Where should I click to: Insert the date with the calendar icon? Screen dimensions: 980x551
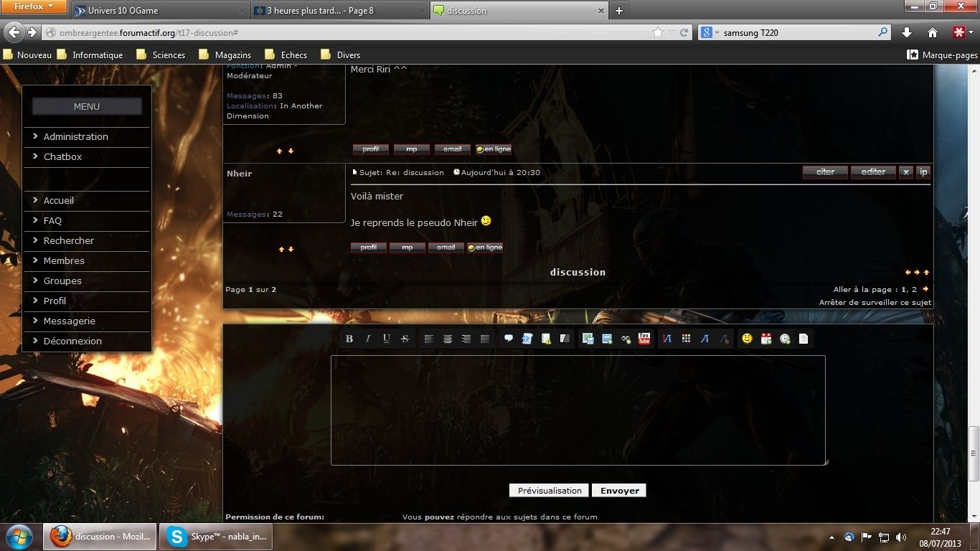point(766,339)
